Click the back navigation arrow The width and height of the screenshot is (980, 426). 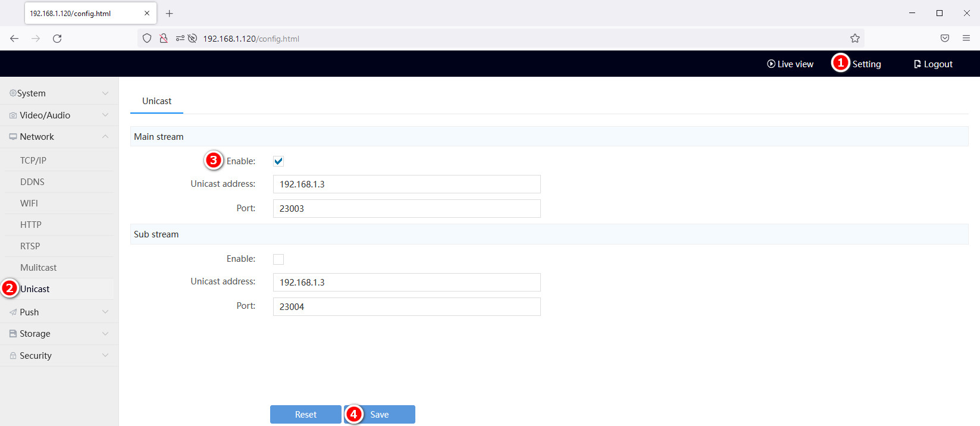(14, 39)
